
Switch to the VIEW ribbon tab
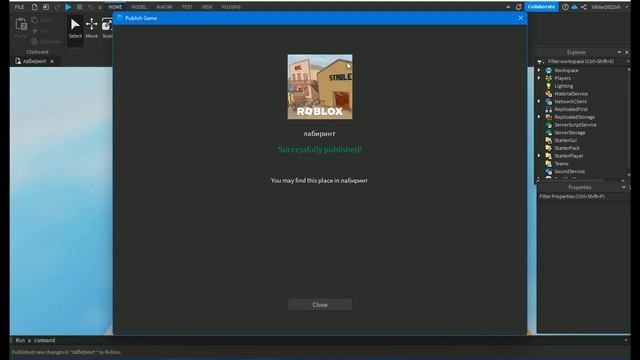(207, 7)
